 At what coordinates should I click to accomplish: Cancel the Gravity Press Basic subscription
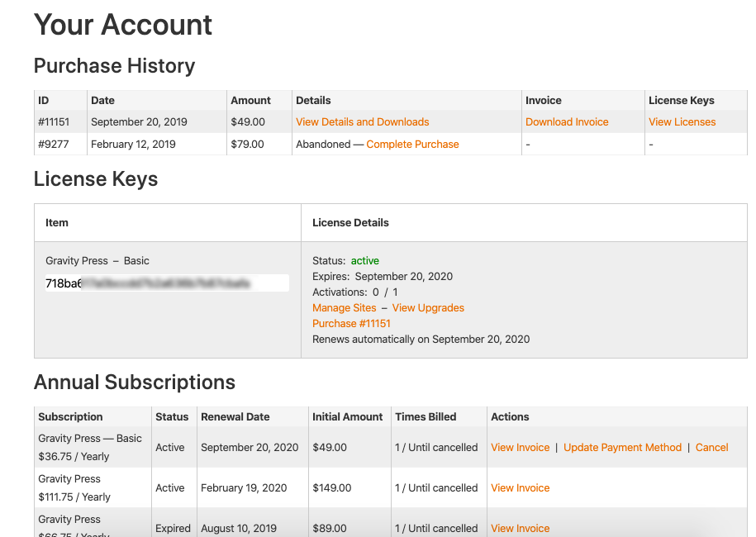point(711,447)
